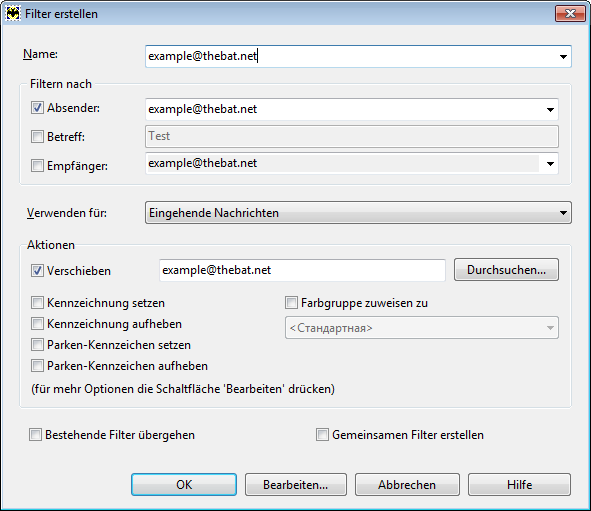Enable the Betreff filter checkbox
This screenshot has height=511, width=591.
[x=37, y=136]
